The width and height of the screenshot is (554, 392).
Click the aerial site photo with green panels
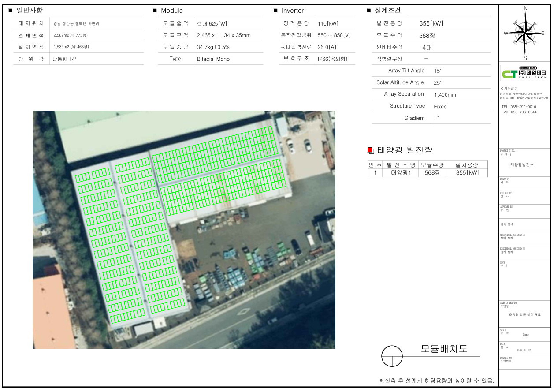(184, 229)
